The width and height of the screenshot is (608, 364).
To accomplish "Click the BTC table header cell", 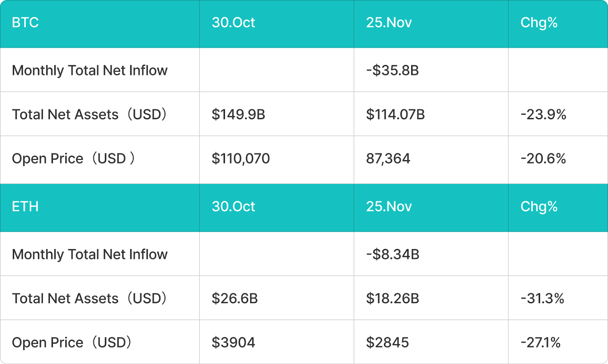I will [x=25, y=23].
